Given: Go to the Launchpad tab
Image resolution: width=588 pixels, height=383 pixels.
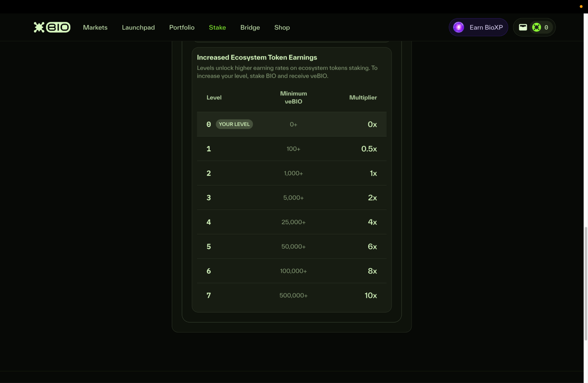Looking at the screenshot, I should pos(138,28).
